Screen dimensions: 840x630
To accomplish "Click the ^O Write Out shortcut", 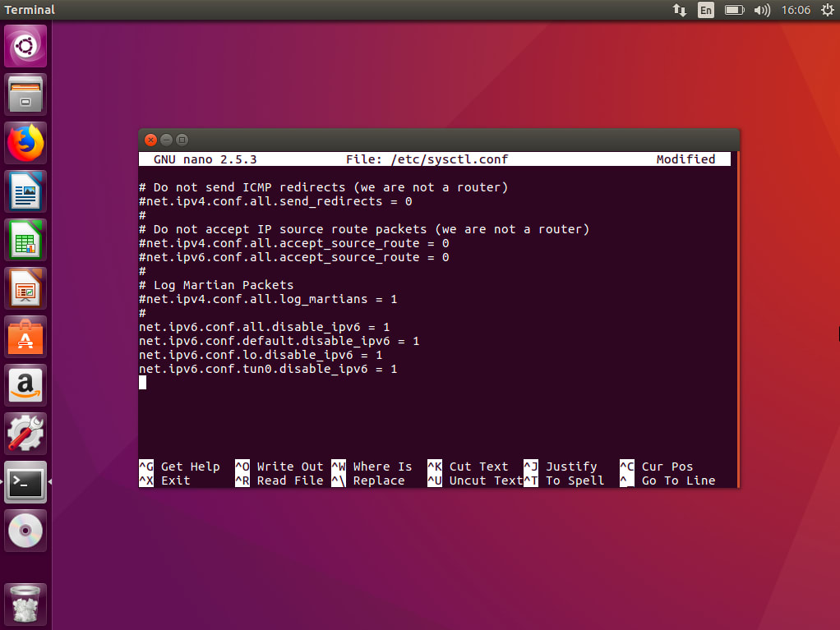I will click(279, 467).
